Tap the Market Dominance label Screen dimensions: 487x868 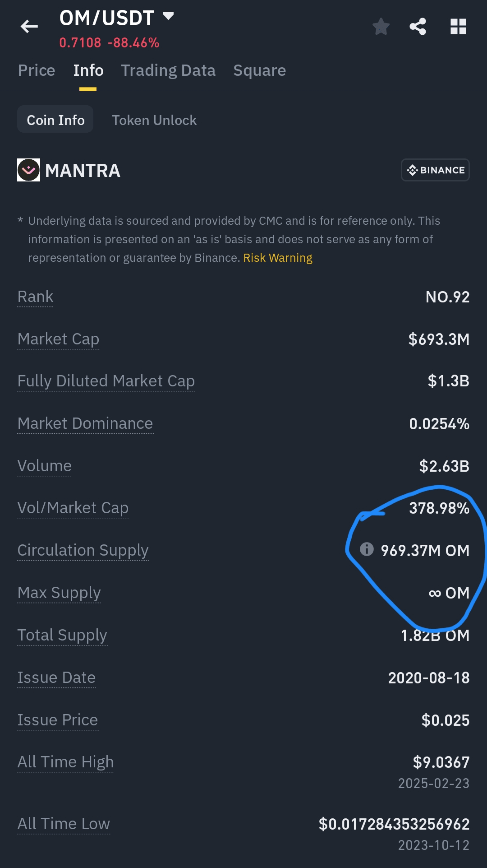tap(85, 423)
